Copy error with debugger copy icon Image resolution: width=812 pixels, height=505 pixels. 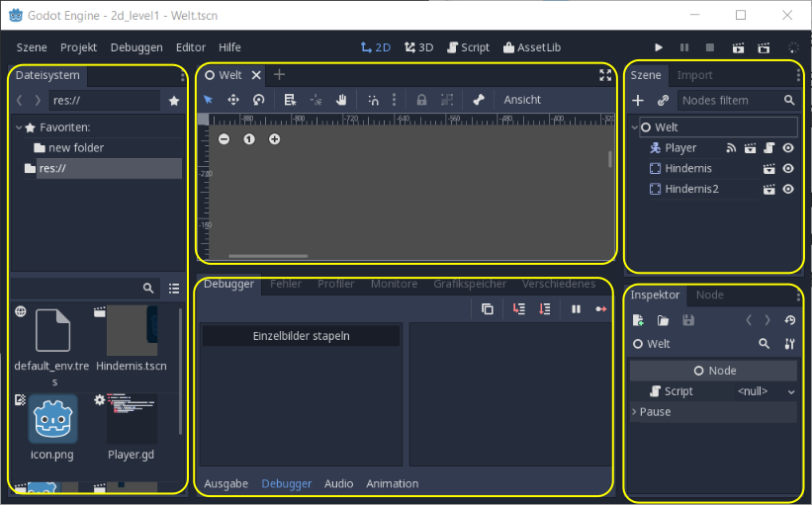pyautogui.click(x=488, y=309)
